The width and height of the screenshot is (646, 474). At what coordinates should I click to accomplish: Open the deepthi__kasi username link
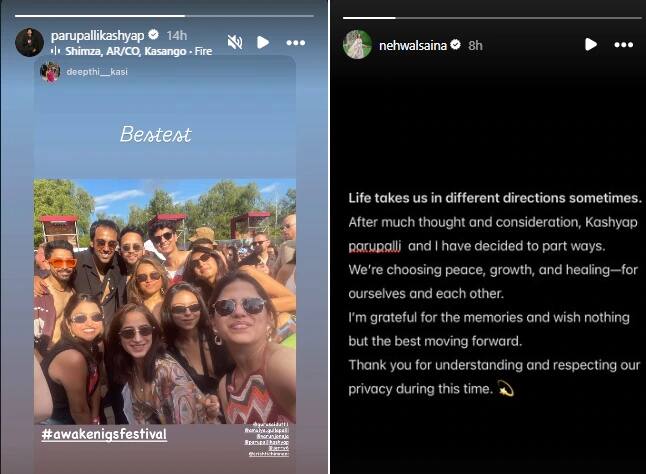pos(97,72)
